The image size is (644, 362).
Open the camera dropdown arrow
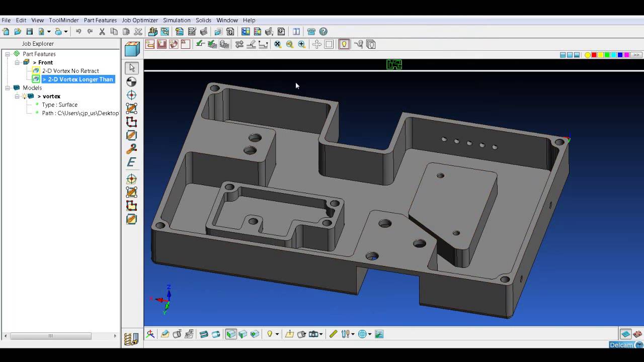pos(321,334)
